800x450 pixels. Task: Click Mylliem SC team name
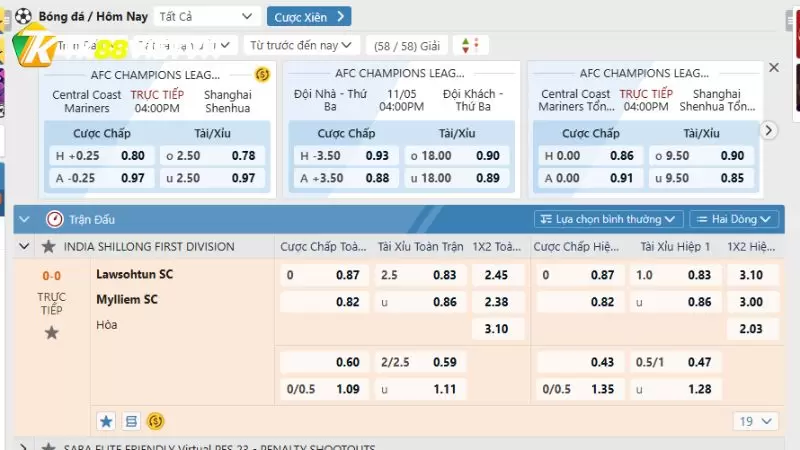tap(127, 299)
